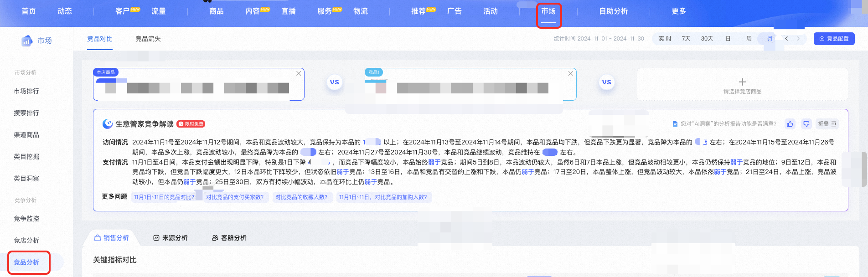Screen dimensions: 868x277
Task: Select 月 time granularity
Action: pyautogui.click(x=770, y=39)
